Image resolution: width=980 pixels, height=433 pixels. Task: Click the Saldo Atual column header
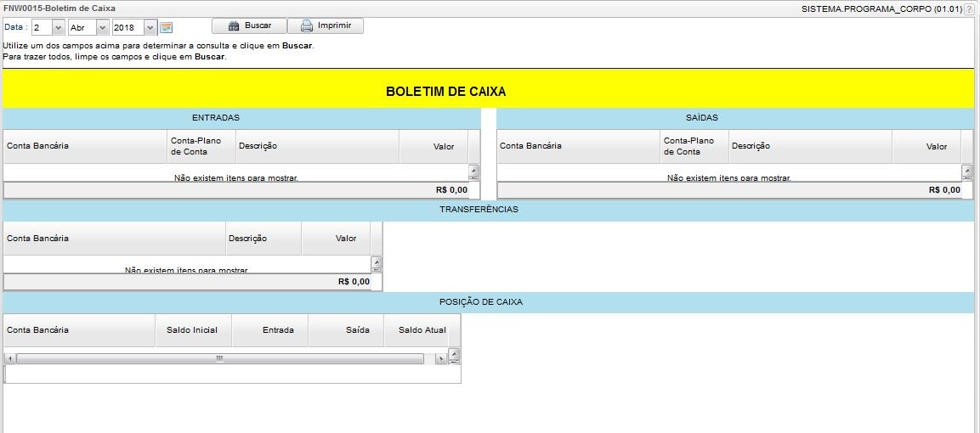(x=416, y=330)
